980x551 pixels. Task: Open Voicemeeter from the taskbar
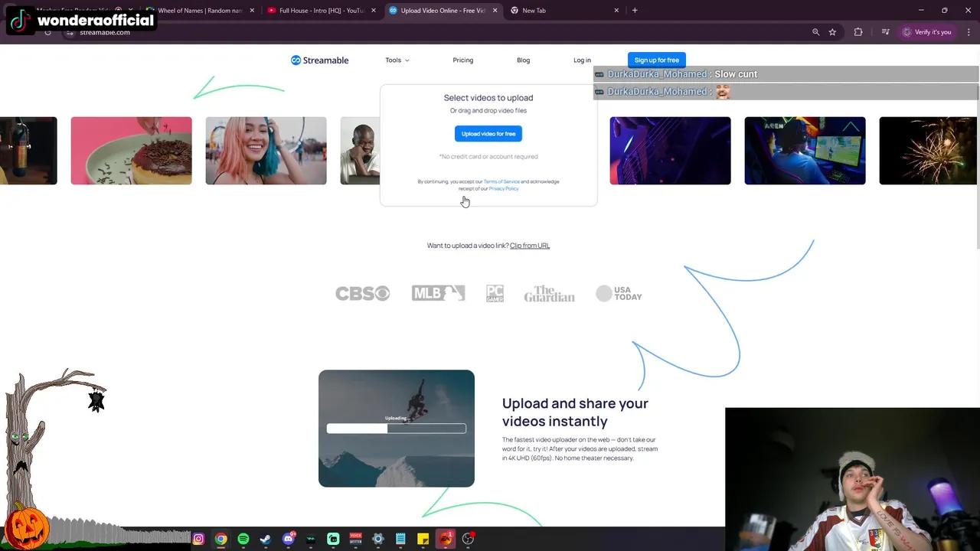click(x=355, y=539)
